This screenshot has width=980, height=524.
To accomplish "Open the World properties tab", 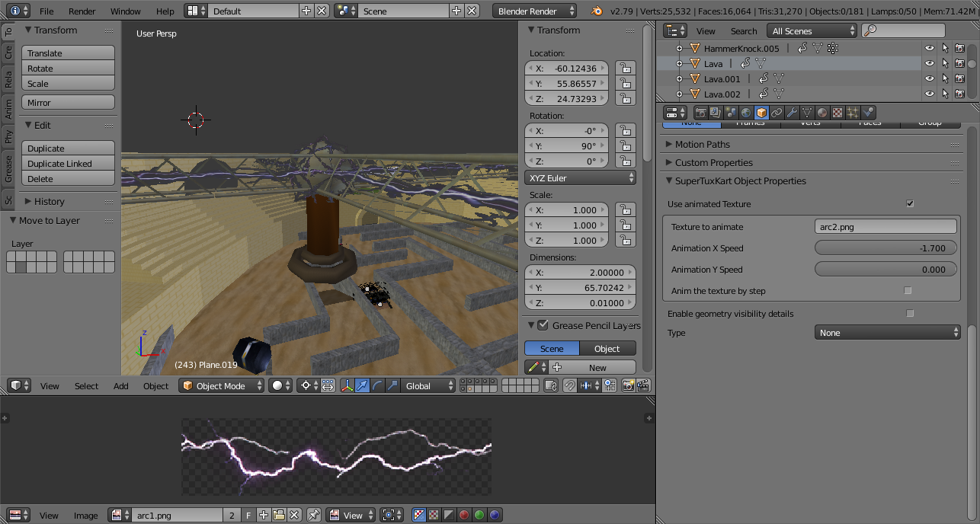I will 746,113.
